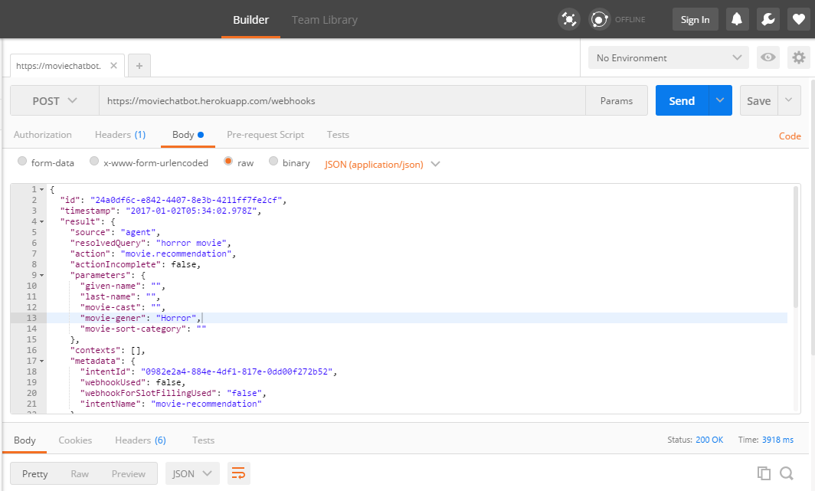This screenshot has height=504, width=815.
Task: Open the wrench settings menu
Action: point(768,19)
